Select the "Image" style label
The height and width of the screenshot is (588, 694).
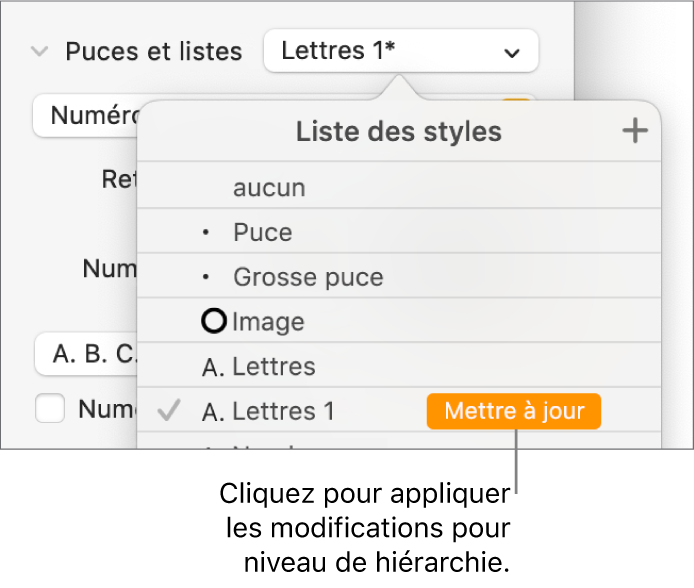point(268,322)
